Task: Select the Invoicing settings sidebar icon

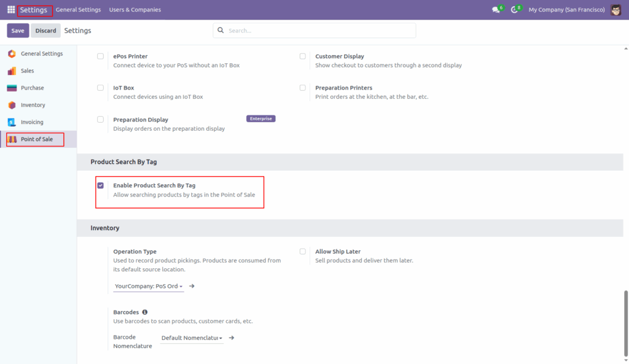Action: click(12, 122)
